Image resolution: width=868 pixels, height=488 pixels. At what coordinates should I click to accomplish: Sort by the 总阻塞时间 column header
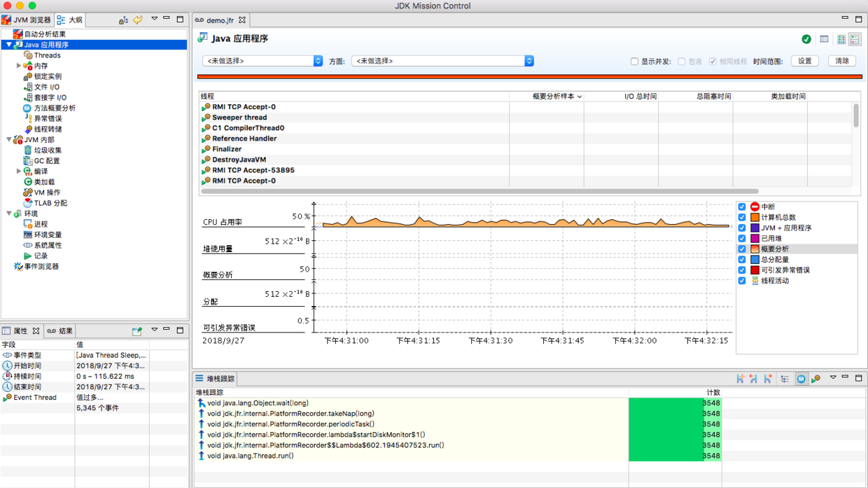click(x=695, y=96)
